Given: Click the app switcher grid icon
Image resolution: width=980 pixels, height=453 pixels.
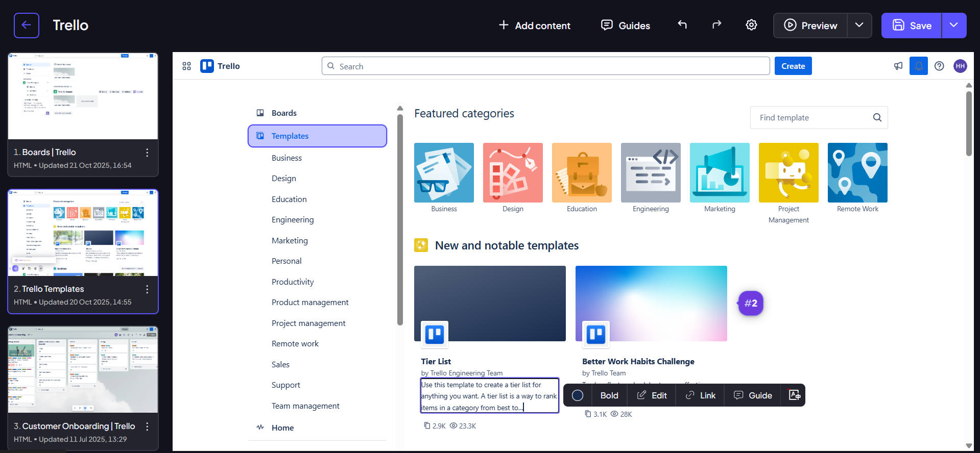Looking at the screenshot, I should [x=186, y=66].
